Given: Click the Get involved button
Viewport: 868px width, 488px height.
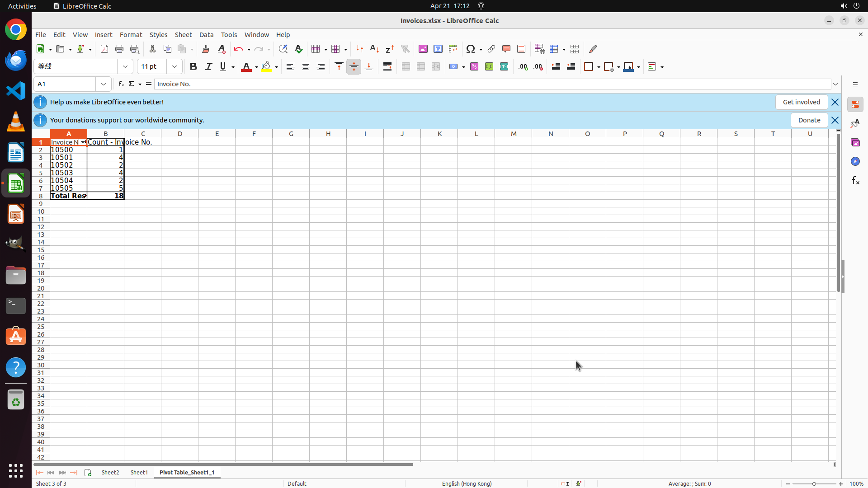Looking at the screenshot, I should click(x=801, y=102).
